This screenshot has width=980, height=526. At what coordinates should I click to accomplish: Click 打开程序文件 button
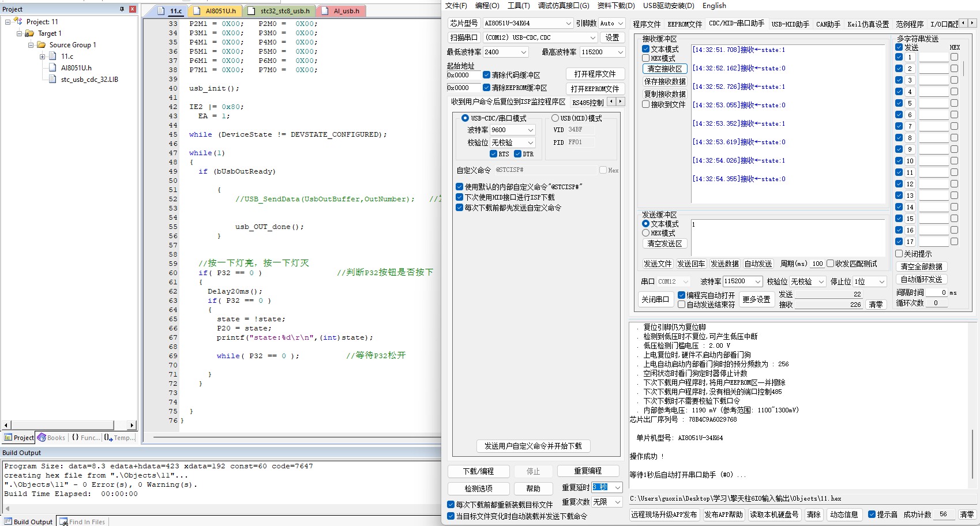click(595, 74)
